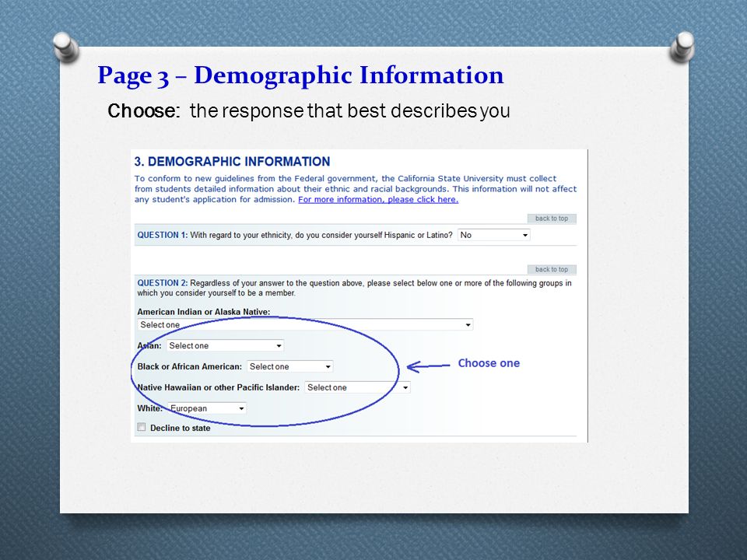
Task: Expand Native Hawaiian or other Pacific Islander dropdown
Action: [x=357, y=387]
